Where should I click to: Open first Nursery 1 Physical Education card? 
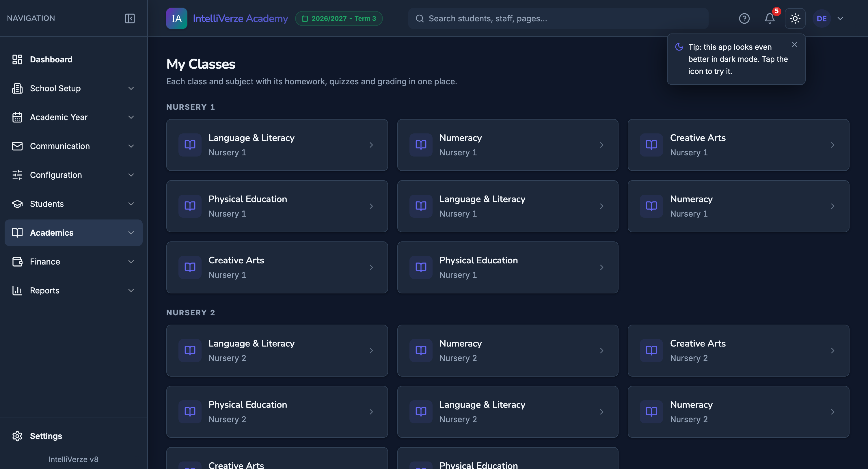[277, 206]
